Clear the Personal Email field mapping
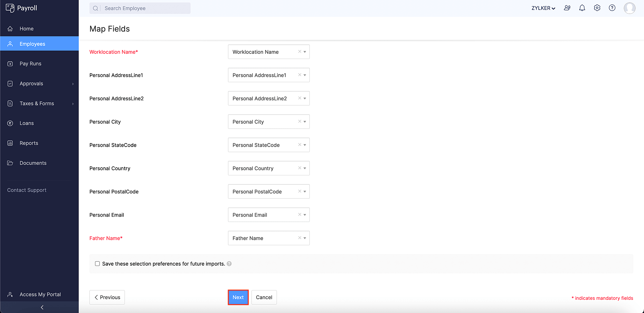 click(299, 215)
